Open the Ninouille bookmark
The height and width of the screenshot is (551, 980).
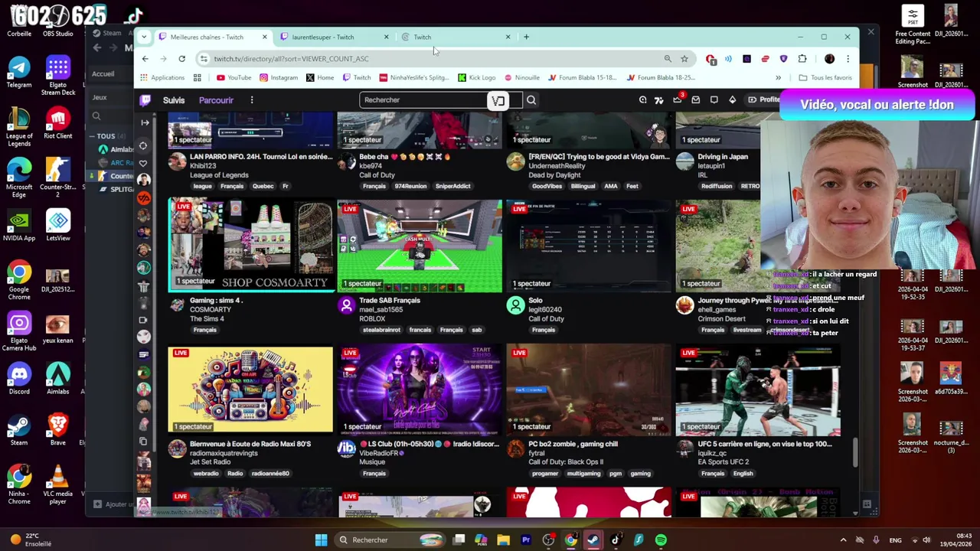pos(521,77)
